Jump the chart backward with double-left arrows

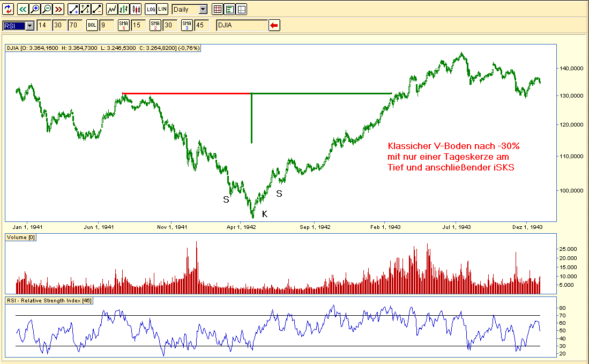point(23,9)
